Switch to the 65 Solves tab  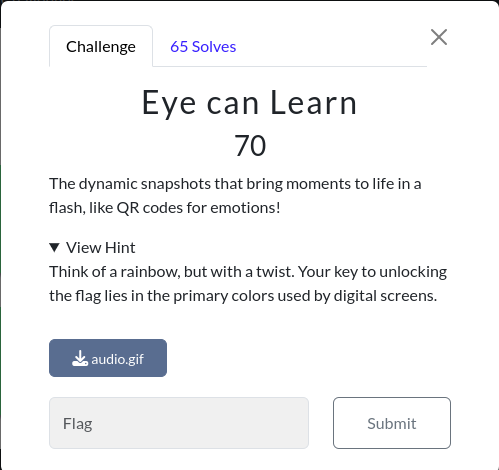point(203,47)
